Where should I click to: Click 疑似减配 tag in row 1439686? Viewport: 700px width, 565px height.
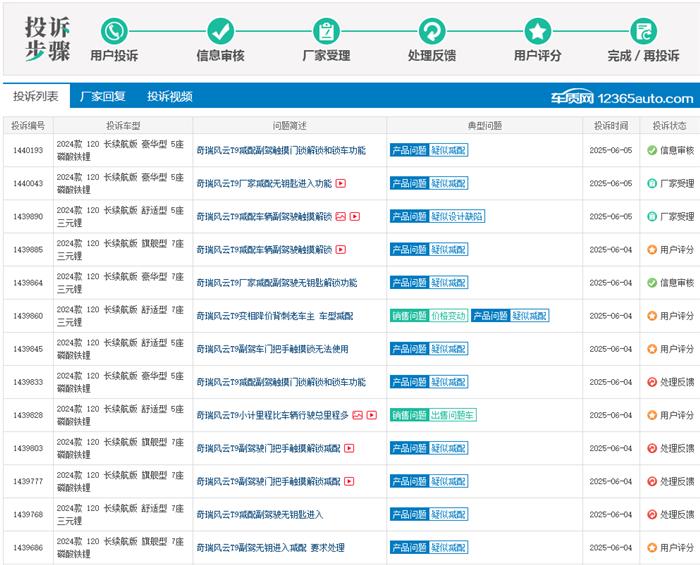coord(449,547)
